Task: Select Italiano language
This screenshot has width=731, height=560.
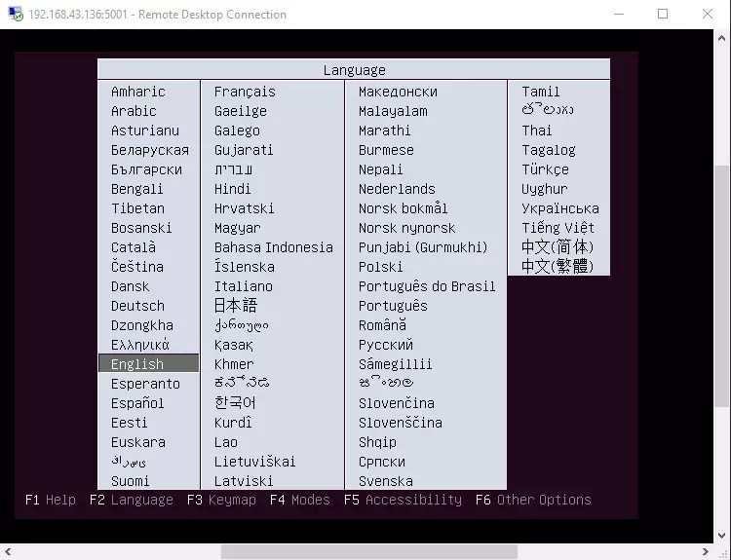Action: click(244, 286)
